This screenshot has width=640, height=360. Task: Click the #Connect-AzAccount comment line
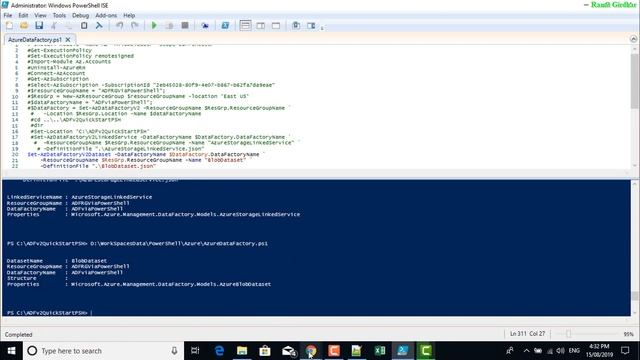[56, 73]
